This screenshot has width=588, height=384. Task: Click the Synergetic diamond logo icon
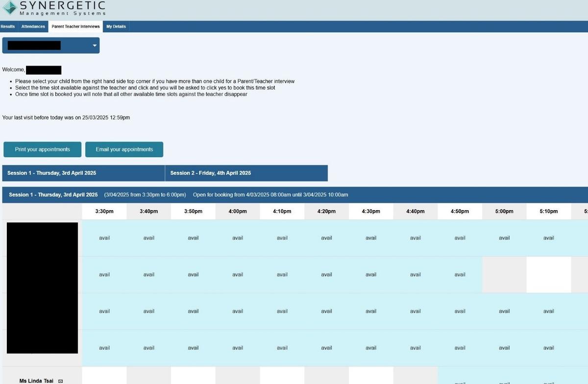point(9,8)
